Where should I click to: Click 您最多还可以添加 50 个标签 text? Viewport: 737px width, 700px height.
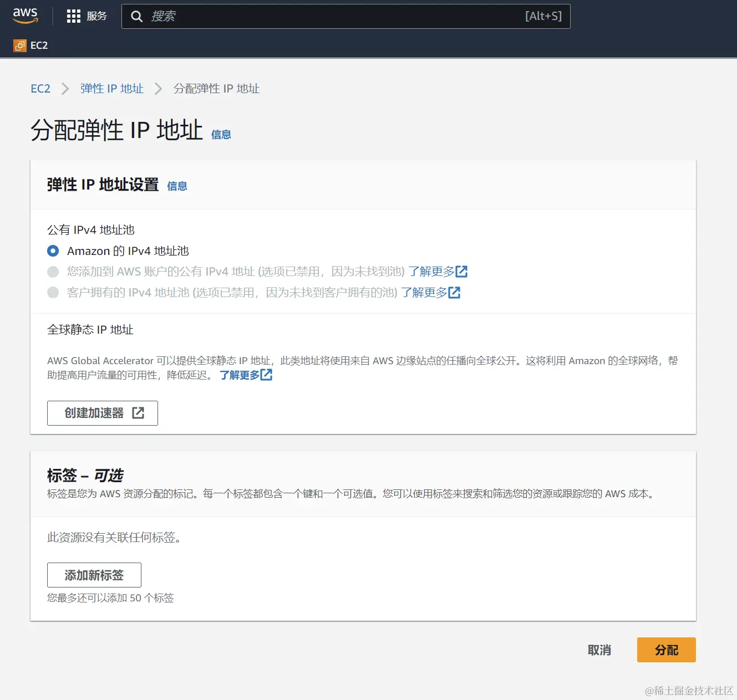(110, 598)
